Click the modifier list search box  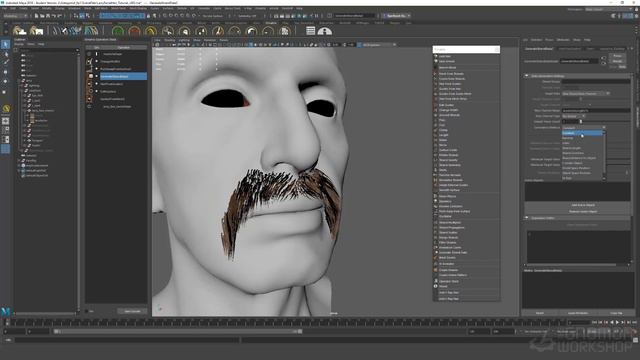click(466, 49)
